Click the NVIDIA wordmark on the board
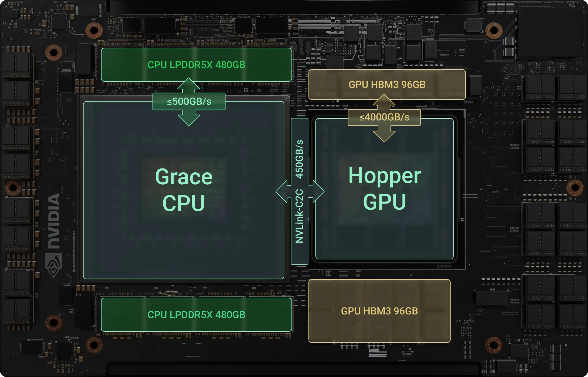 pos(54,221)
